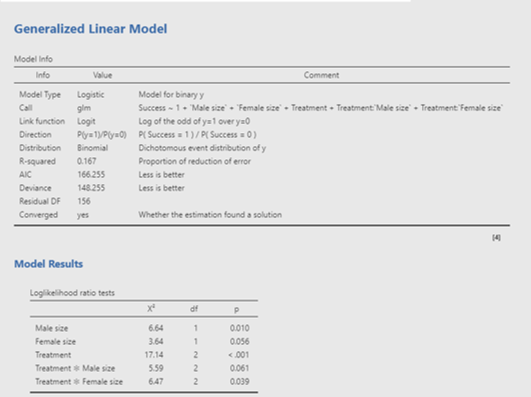Click the AIC value 166.255
Screen dimensions: 531x397
[x=91, y=175]
